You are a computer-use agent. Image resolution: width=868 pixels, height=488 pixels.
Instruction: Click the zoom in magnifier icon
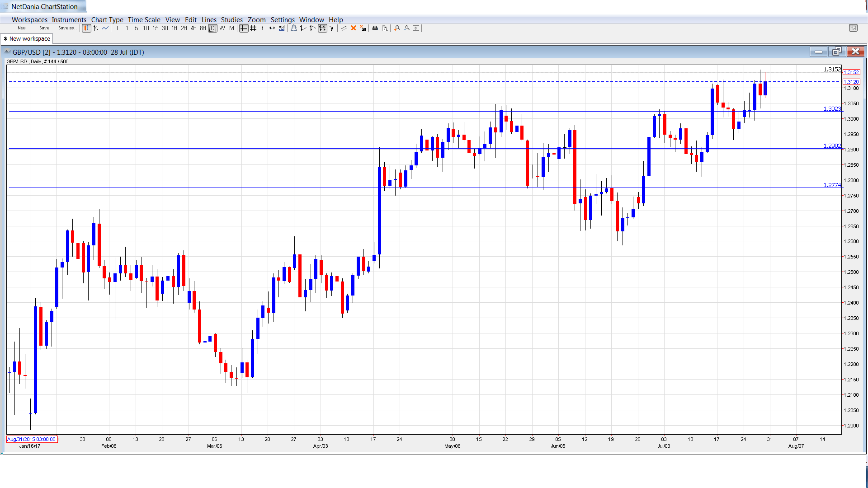397,28
